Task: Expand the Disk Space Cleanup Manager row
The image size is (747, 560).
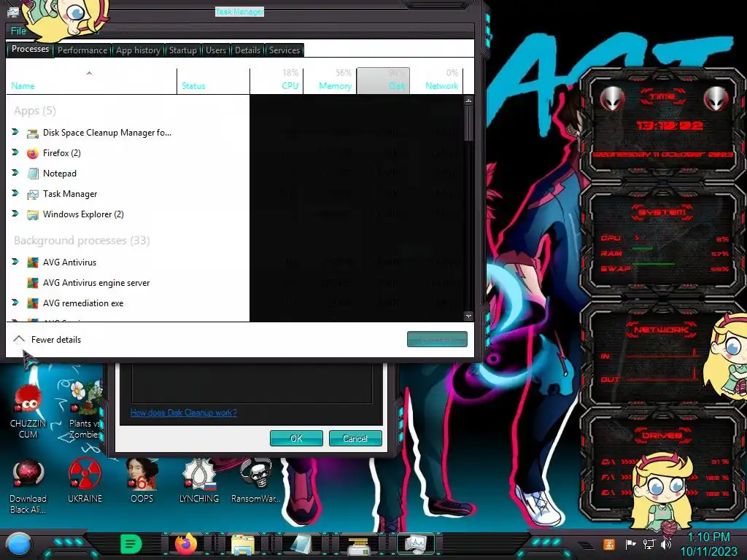Action: click(x=15, y=132)
